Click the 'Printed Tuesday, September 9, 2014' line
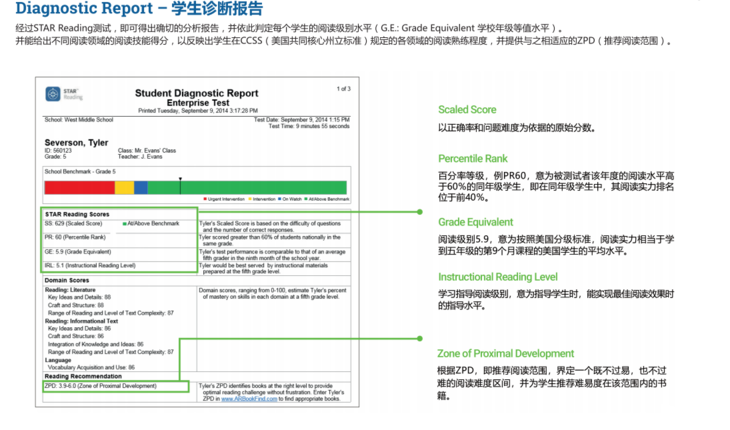730x430 pixels. coord(198,111)
